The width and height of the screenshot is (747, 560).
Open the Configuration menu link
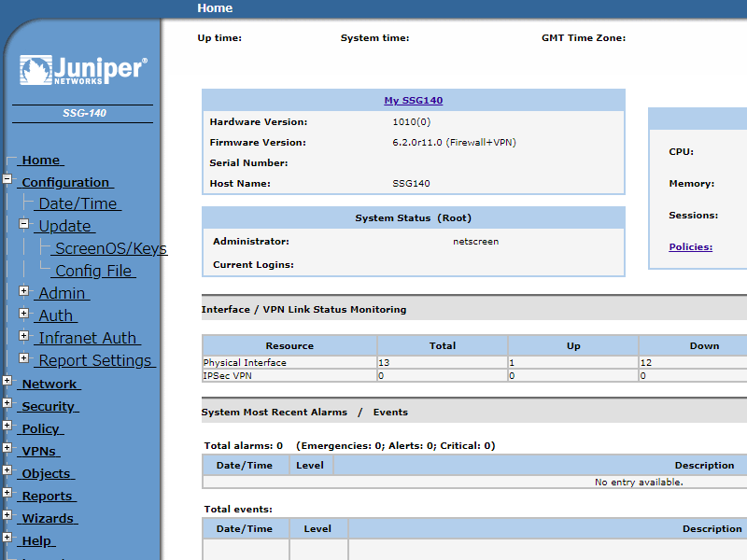pyautogui.click(x=65, y=182)
